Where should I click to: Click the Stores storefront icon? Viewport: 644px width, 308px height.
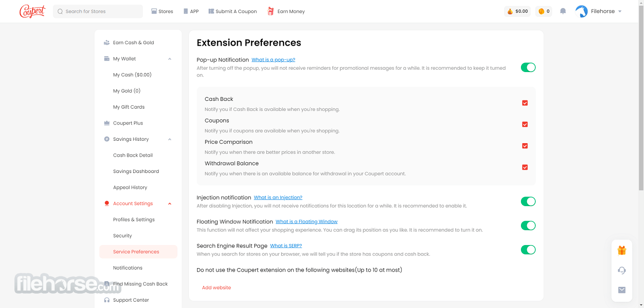click(x=154, y=11)
